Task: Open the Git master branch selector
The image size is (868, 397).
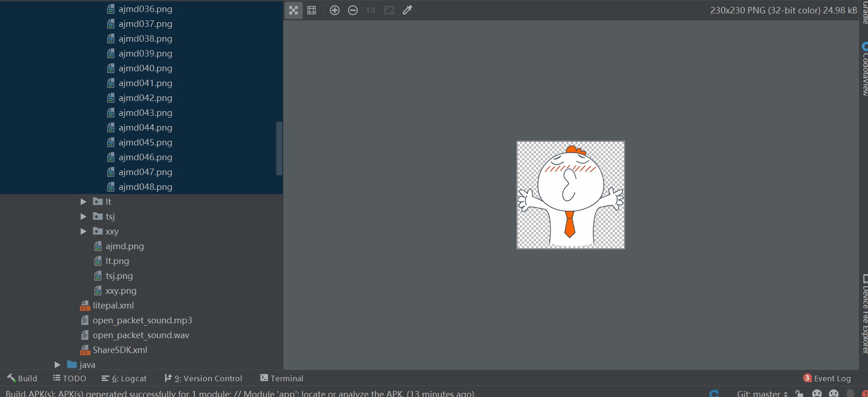Action: (762, 393)
